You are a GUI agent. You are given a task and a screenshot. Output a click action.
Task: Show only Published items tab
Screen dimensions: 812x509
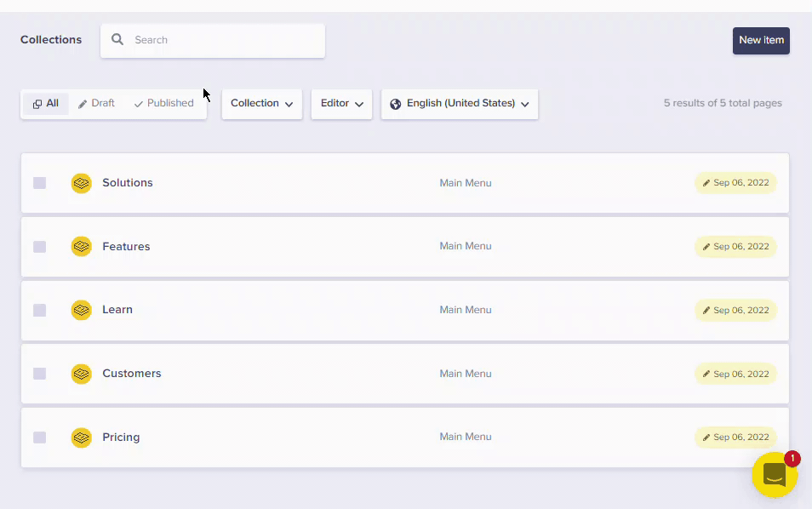point(163,104)
